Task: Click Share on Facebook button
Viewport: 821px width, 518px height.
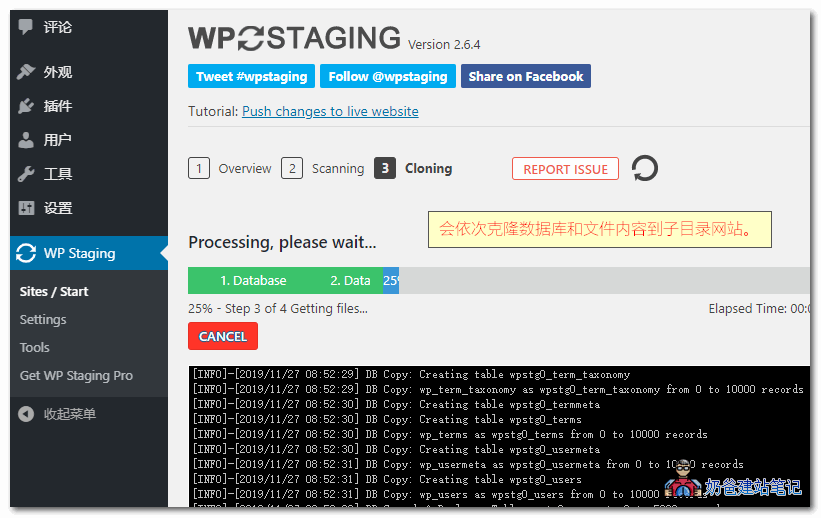Action: tap(526, 76)
